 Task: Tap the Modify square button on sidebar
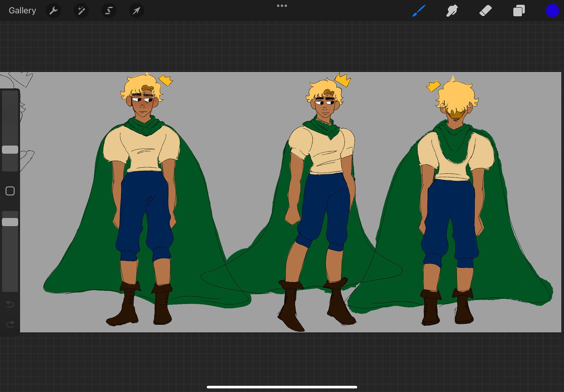pos(10,191)
